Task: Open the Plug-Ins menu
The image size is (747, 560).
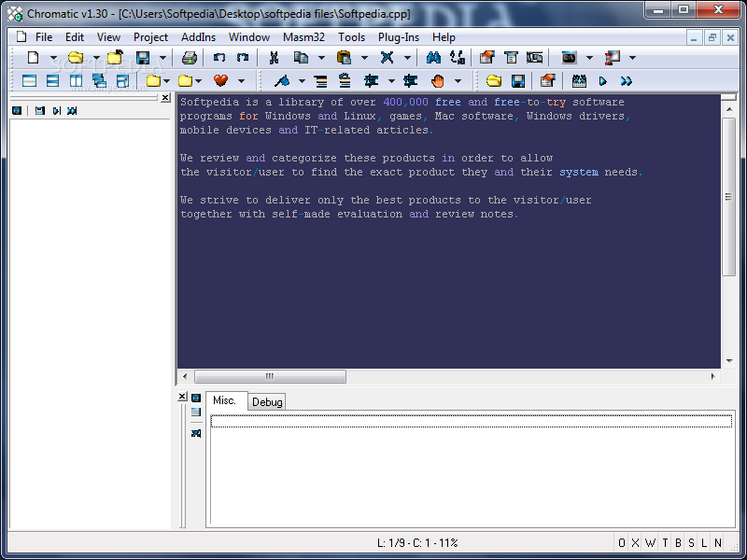Action: pos(399,37)
